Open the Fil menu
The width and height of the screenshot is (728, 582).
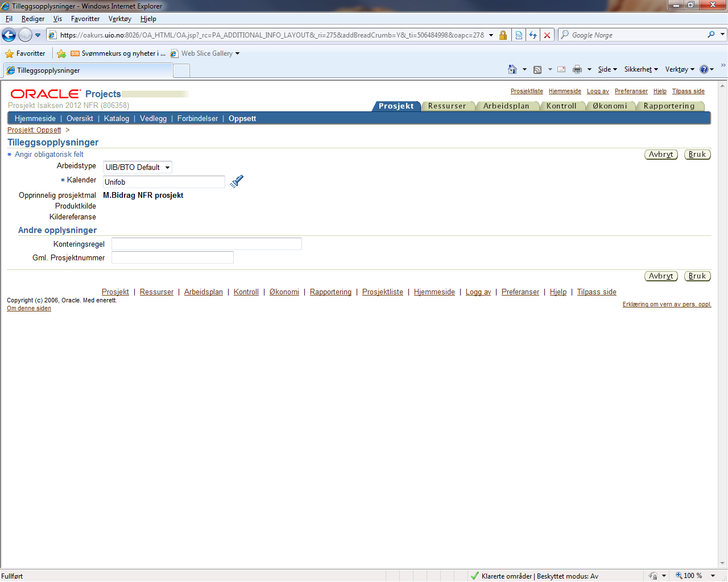[x=9, y=19]
